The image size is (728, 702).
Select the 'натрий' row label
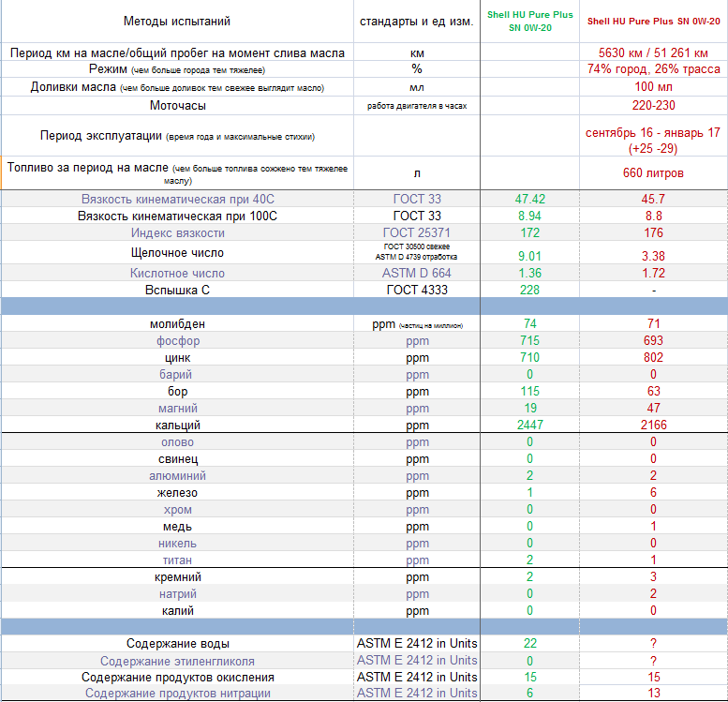(178, 594)
